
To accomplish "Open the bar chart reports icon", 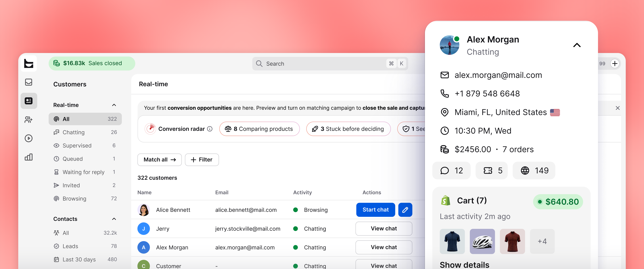I will coord(29,157).
